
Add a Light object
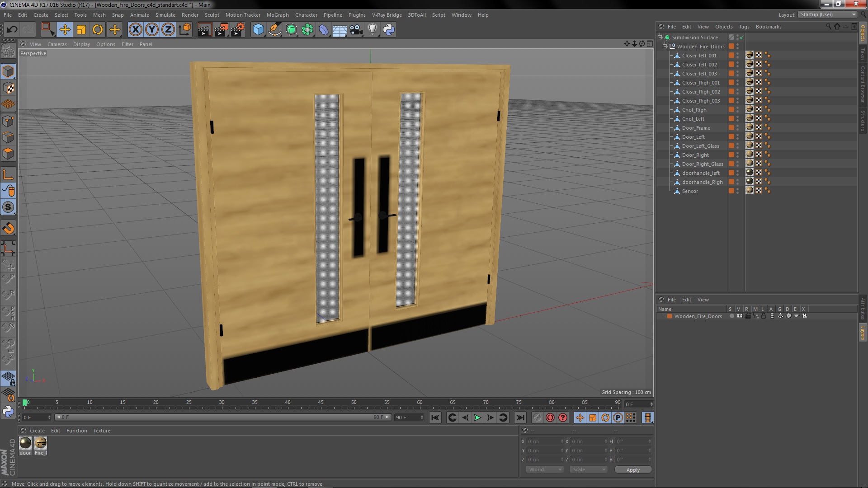[x=372, y=30]
